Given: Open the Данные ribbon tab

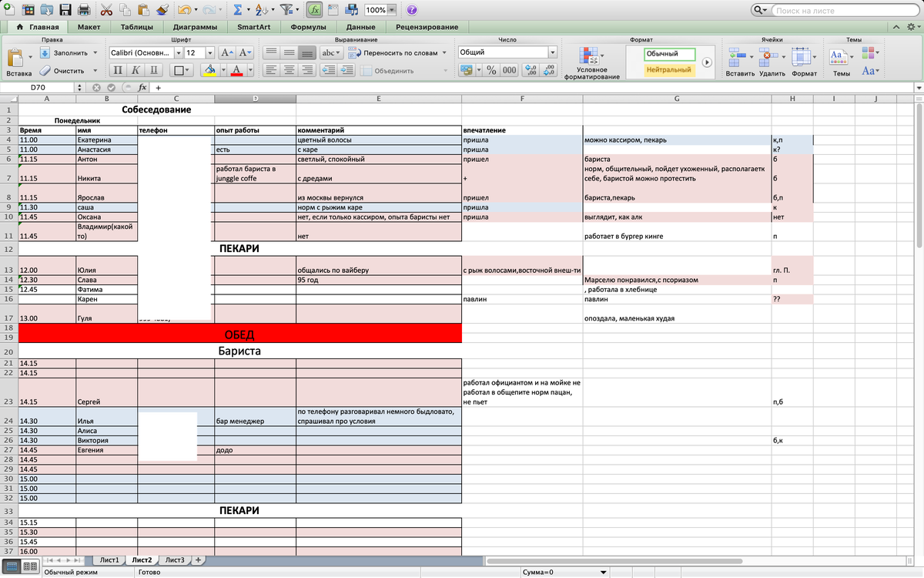Looking at the screenshot, I should 360,27.
